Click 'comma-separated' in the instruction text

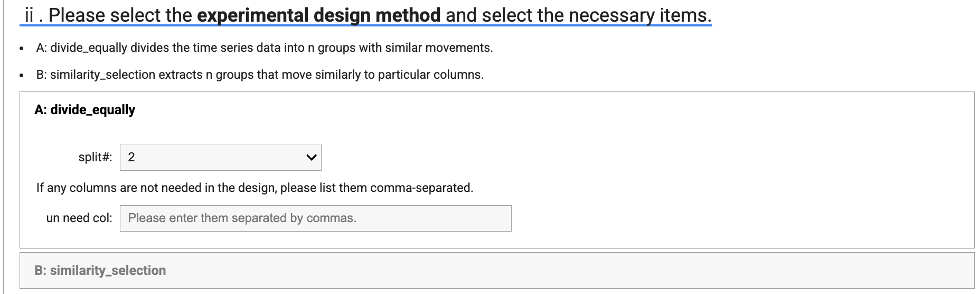421,188
